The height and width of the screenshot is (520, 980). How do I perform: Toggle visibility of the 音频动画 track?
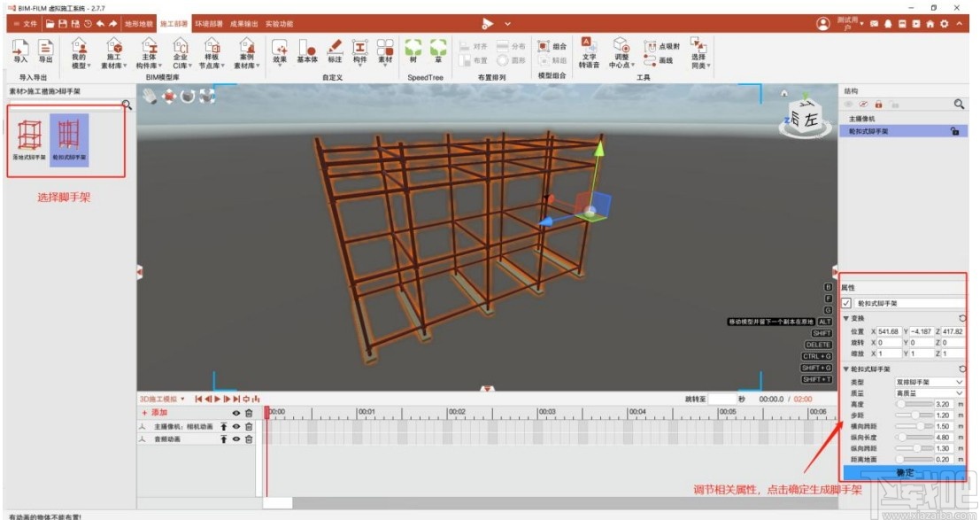(235, 439)
